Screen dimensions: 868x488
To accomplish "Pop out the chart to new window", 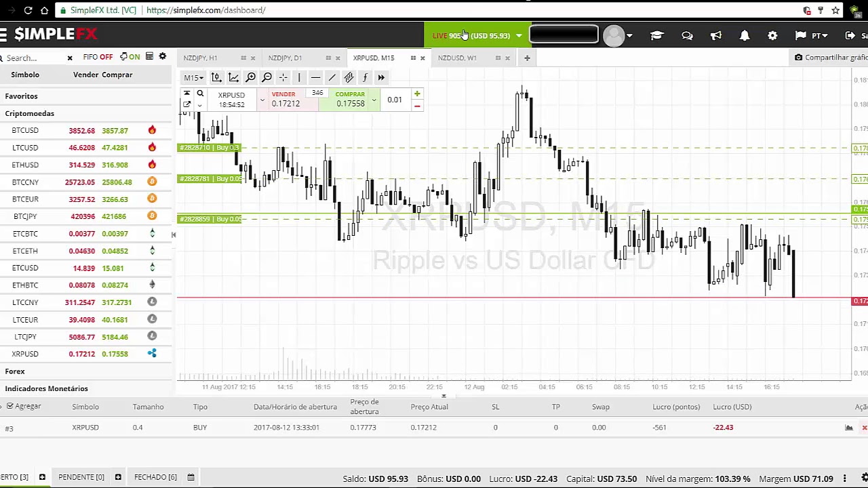I will [186, 104].
